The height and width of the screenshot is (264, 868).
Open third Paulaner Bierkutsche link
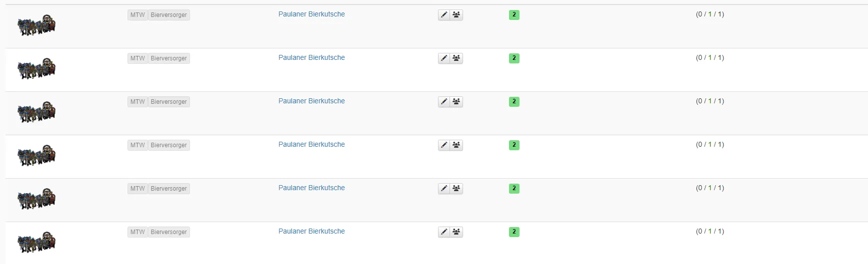311,101
